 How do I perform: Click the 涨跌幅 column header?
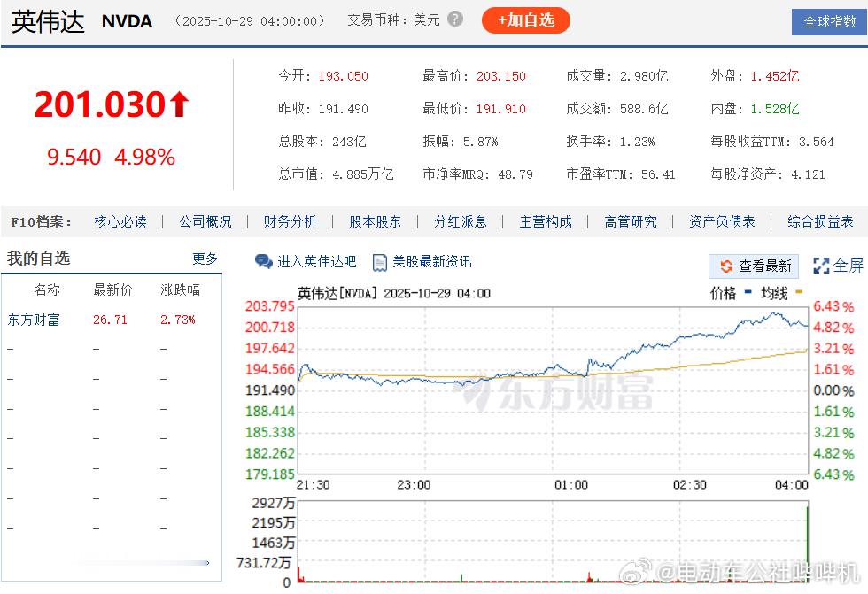pos(181,289)
